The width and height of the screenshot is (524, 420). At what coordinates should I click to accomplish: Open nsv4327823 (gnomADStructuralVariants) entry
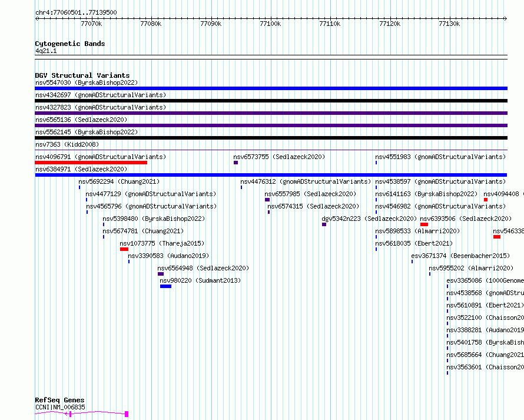tap(101, 107)
